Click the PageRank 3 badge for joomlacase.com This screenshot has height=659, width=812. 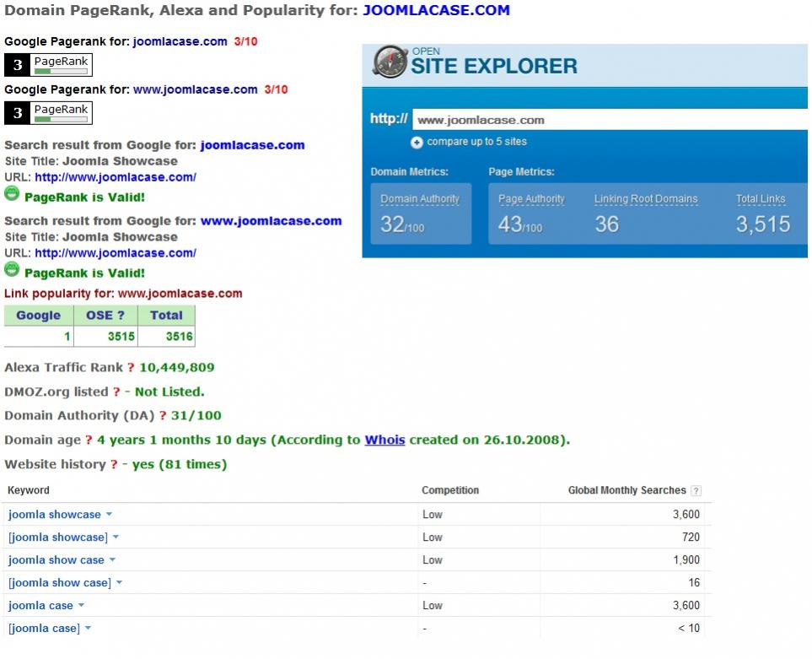[x=48, y=65]
